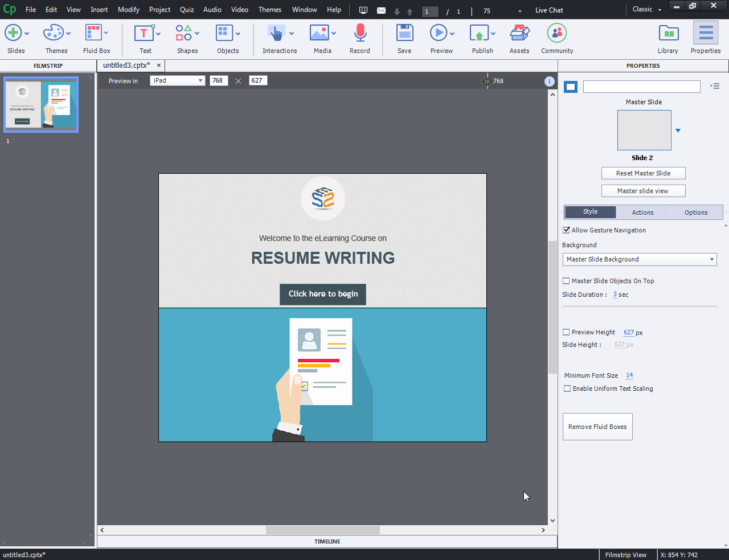Switch to the Actions tab
This screenshot has height=560, width=729.
(642, 212)
